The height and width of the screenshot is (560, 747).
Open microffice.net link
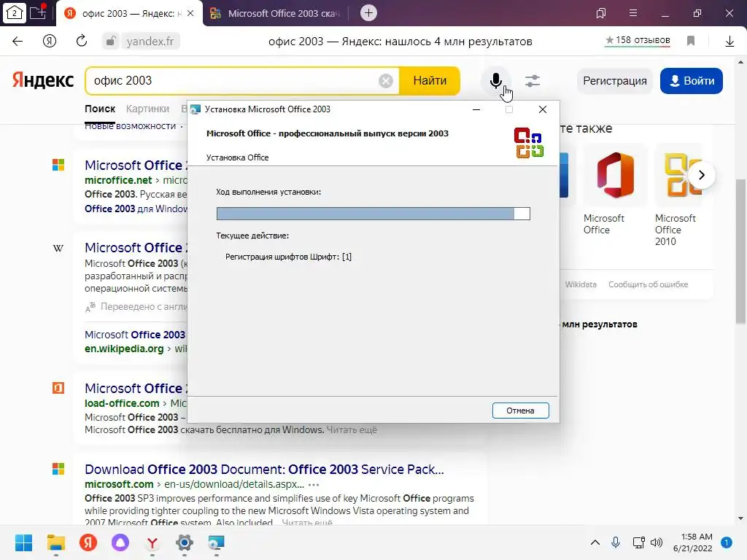118,180
